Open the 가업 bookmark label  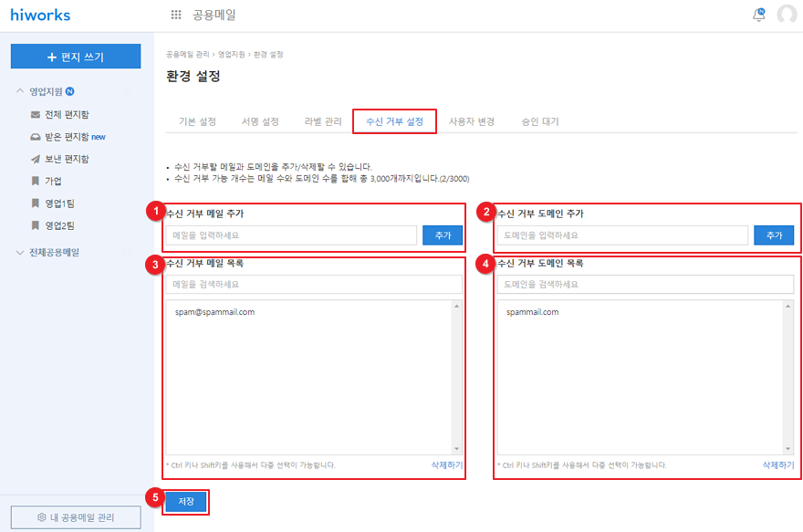coord(53,181)
